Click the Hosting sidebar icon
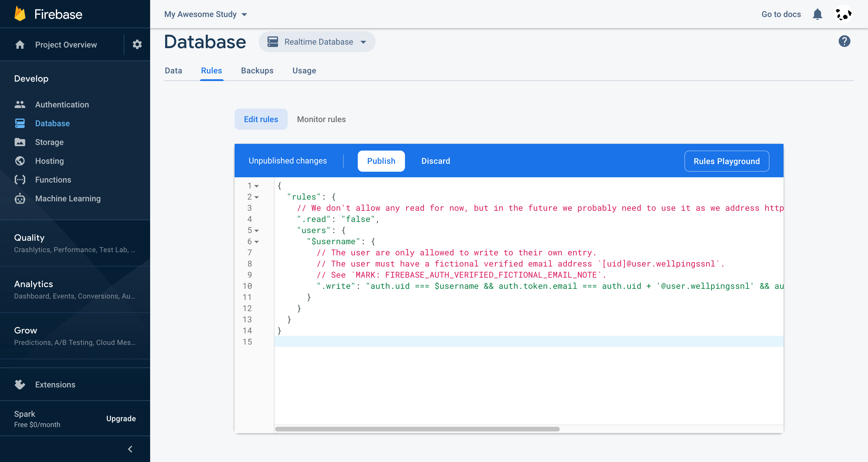Image resolution: width=868 pixels, height=462 pixels. point(20,160)
